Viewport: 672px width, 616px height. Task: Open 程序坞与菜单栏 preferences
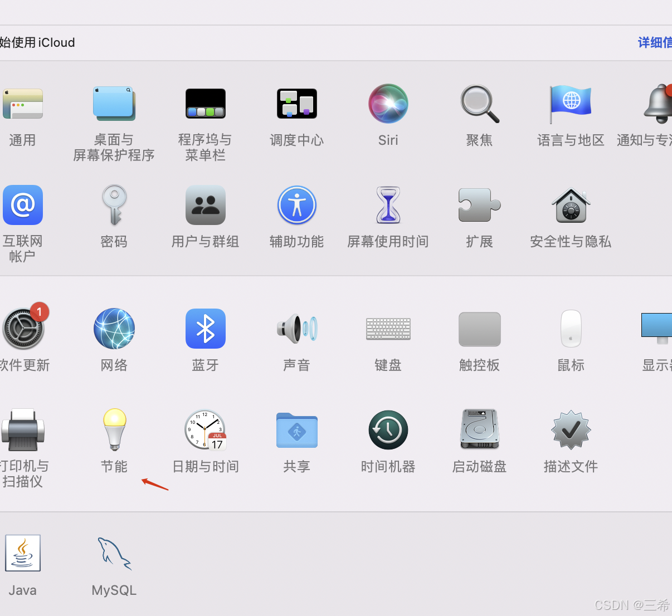206,104
